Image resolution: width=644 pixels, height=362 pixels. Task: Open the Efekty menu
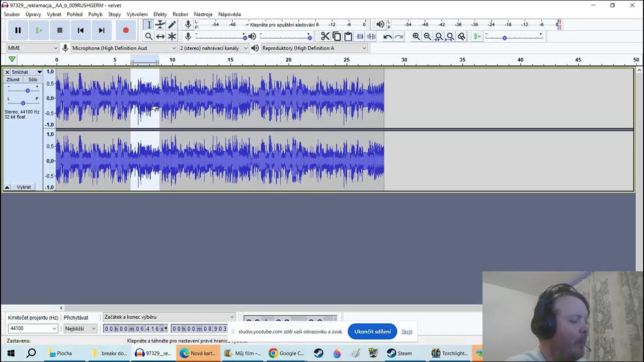pos(160,14)
